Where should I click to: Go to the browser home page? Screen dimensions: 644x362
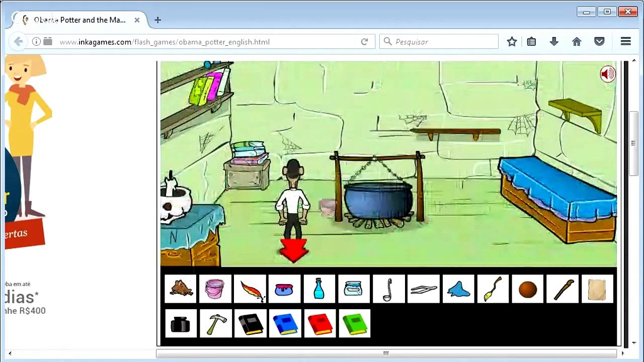577,42
